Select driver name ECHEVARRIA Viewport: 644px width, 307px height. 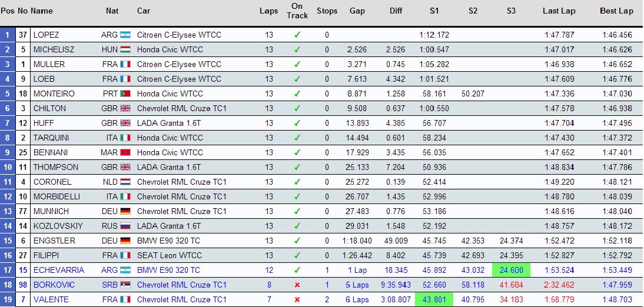click(59, 271)
